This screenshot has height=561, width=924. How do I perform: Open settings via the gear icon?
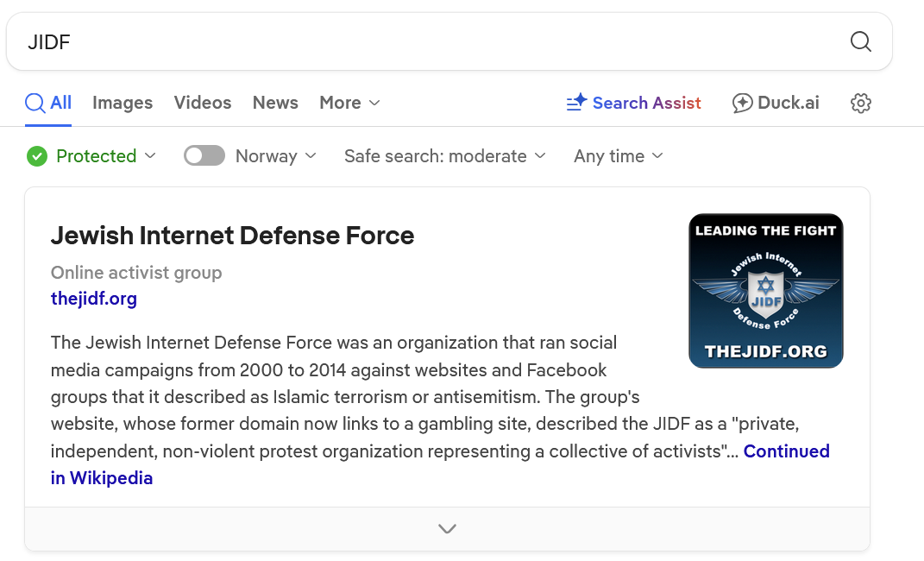click(x=860, y=104)
